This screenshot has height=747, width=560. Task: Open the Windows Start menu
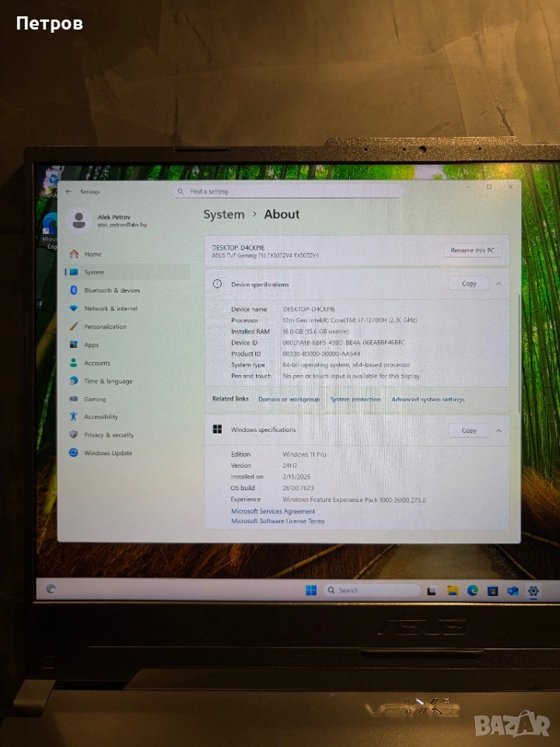311,590
